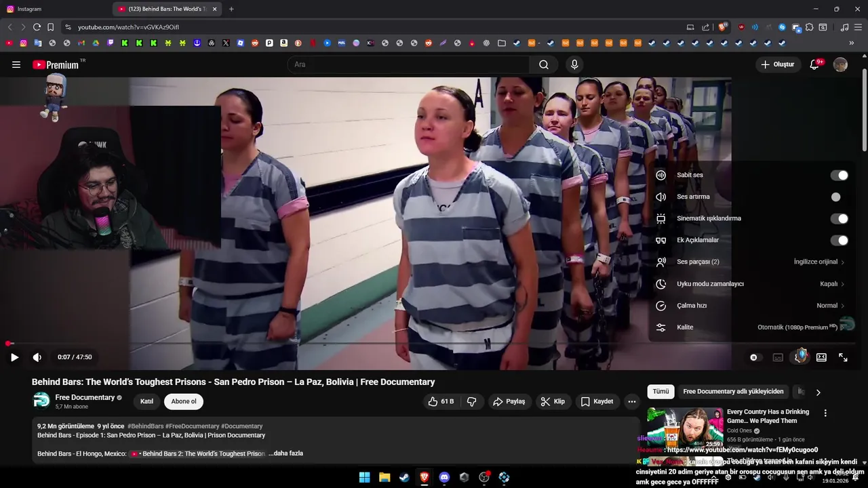Viewport: 868px width, 488px height.
Task: Open the Free Documentary channel name link
Action: pos(85,397)
